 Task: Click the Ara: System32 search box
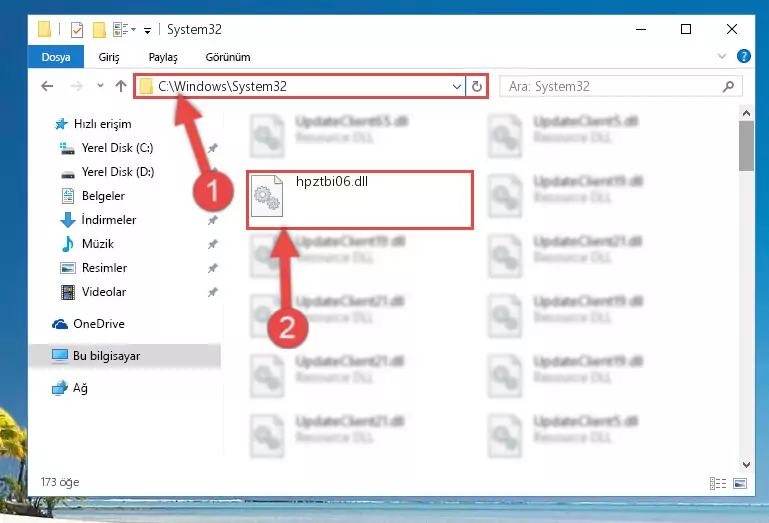(620, 87)
